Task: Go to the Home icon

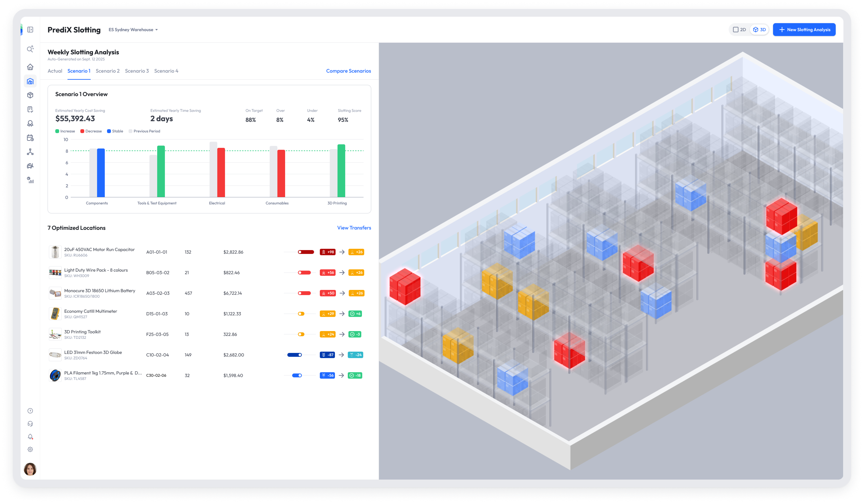Action: click(30, 67)
